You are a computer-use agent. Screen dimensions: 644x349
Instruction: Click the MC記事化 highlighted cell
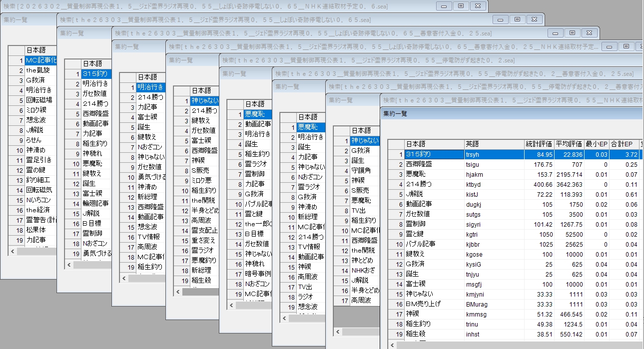(x=41, y=60)
